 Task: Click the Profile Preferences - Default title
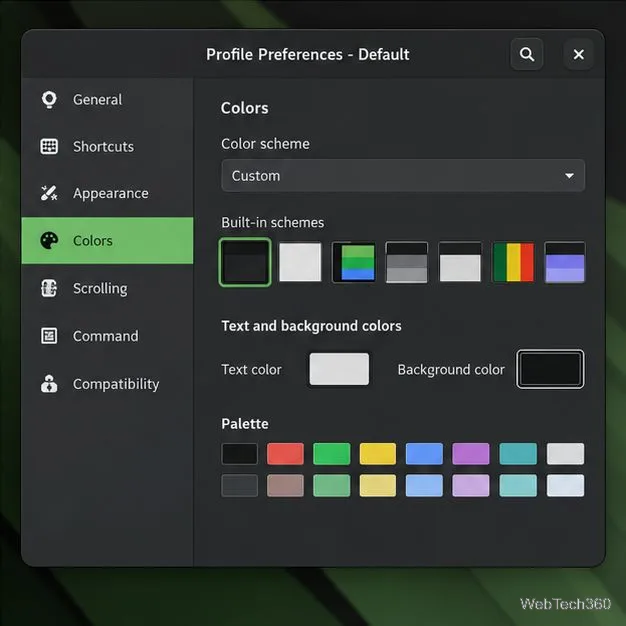click(307, 54)
